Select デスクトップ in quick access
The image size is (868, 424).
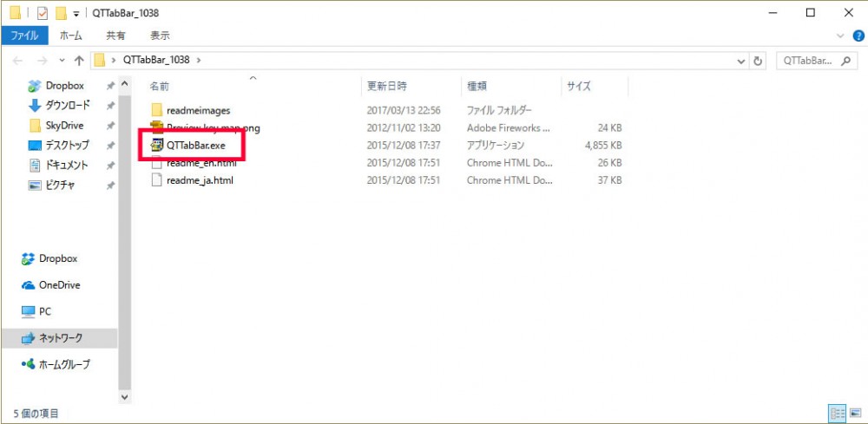67,146
